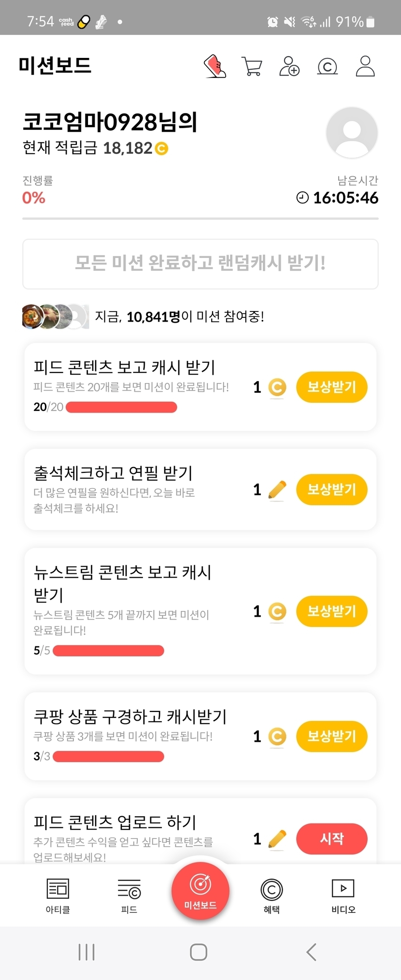Claim pencil reward for 출석체크 mission
The image size is (401, 980).
pyautogui.click(x=331, y=489)
